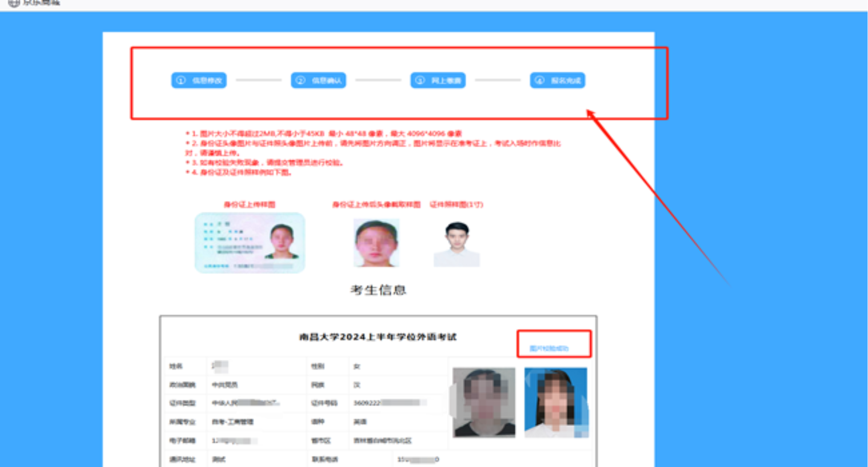Open step 3 网上缴费 online payment
Image resolution: width=868 pixels, height=467 pixels.
tap(438, 80)
